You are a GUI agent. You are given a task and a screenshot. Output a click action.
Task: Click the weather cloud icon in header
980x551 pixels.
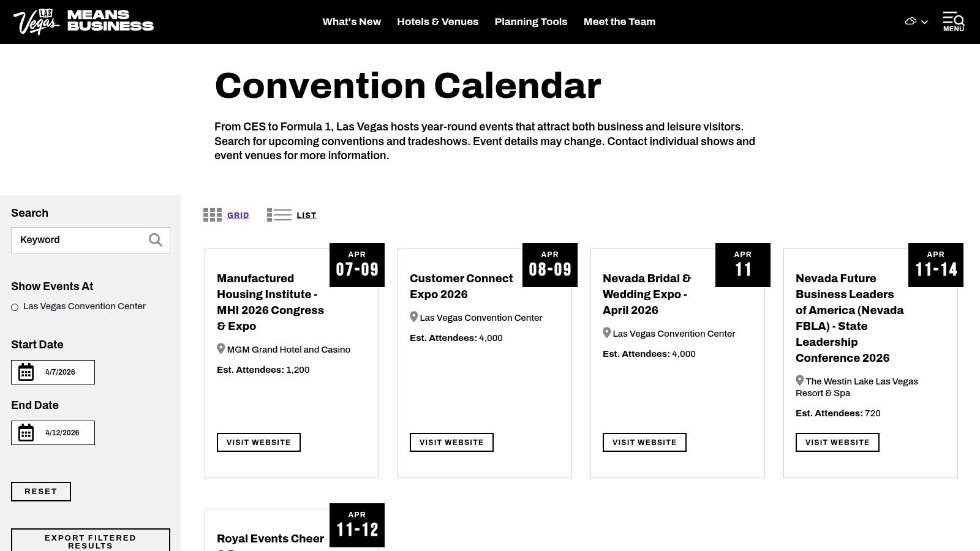pyautogui.click(x=910, y=21)
